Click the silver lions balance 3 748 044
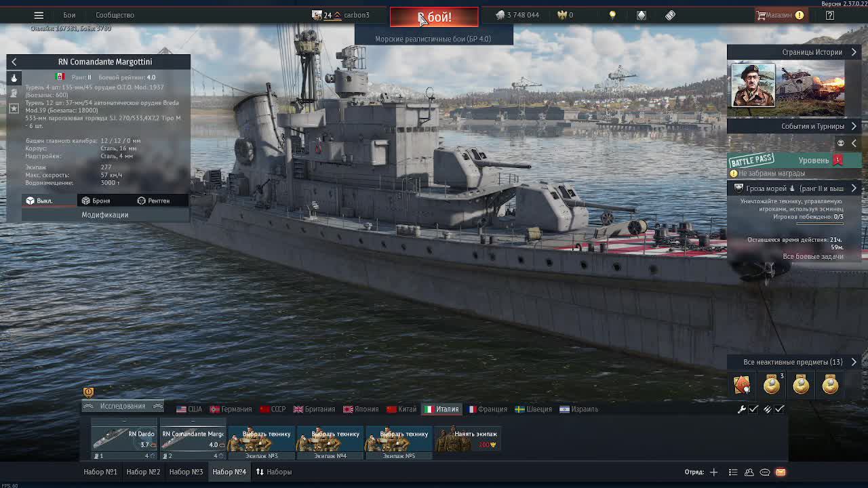The height and width of the screenshot is (488, 868). [x=517, y=15]
